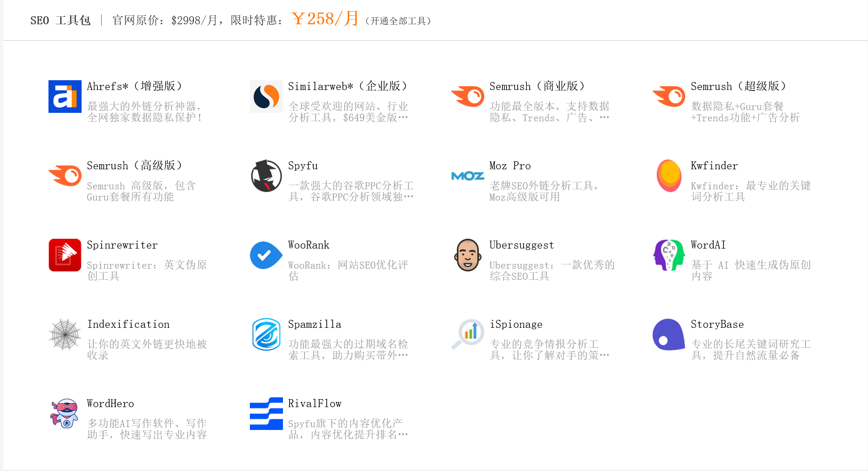
Task: Click the Spinrewriter red logo icon
Action: pyautogui.click(x=65, y=255)
